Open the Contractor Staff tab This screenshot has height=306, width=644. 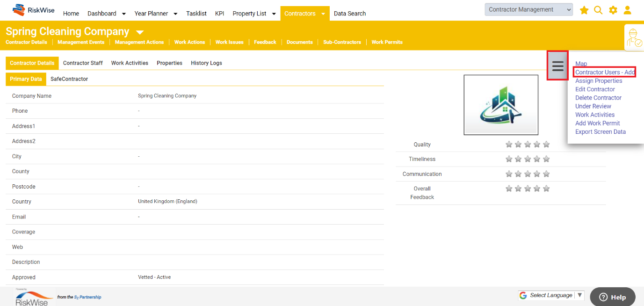tap(83, 63)
